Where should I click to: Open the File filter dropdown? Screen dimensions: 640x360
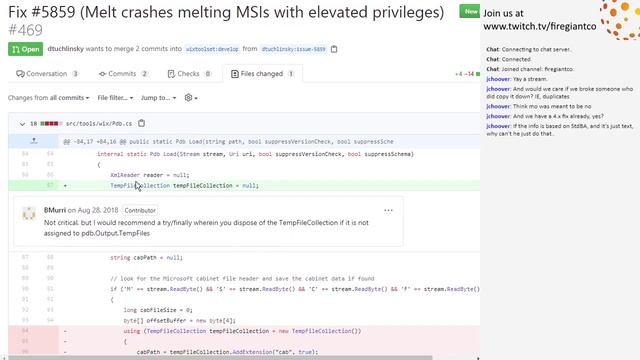click(115, 98)
